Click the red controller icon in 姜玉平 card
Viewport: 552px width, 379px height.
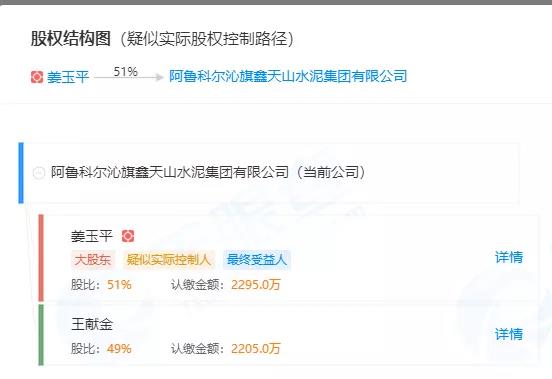pos(128,236)
